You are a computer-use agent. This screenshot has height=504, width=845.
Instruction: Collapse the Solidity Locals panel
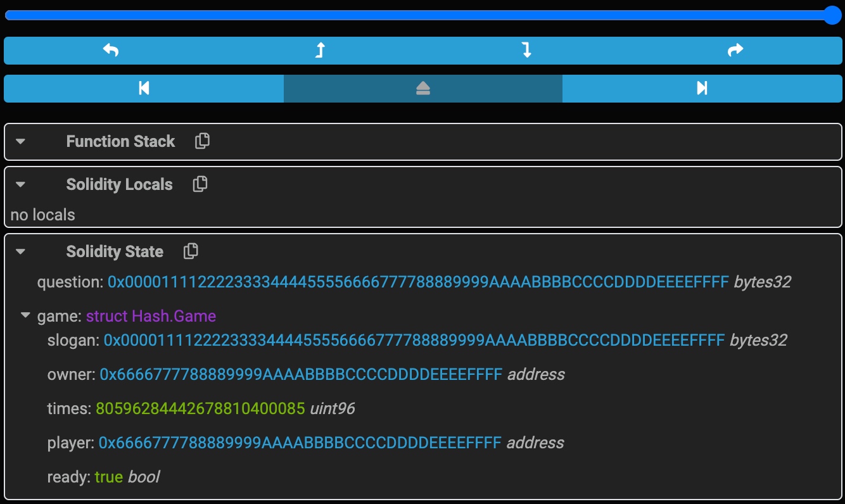20,184
